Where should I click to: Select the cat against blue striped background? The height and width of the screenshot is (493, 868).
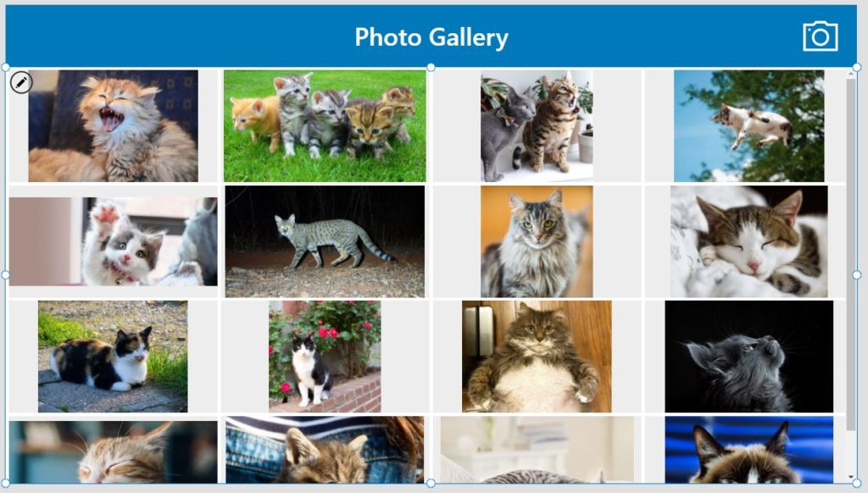[x=749, y=450]
